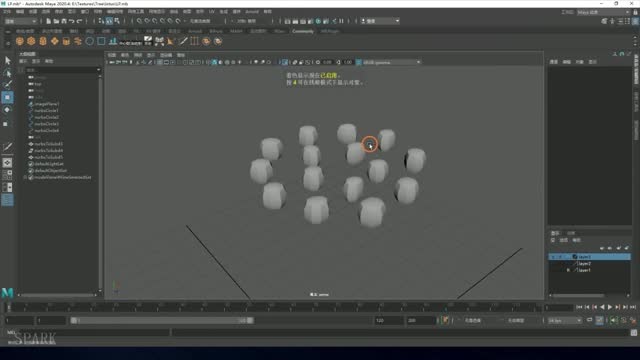Viewport: 640px width, 360px height.
Task: Open the viewport View panel menu
Action: click(x=111, y=55)
